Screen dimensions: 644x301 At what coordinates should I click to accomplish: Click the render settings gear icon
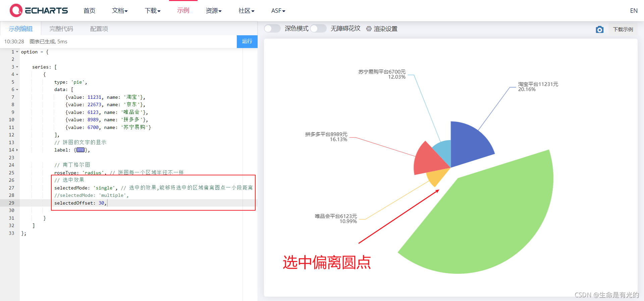pos(369,29)
